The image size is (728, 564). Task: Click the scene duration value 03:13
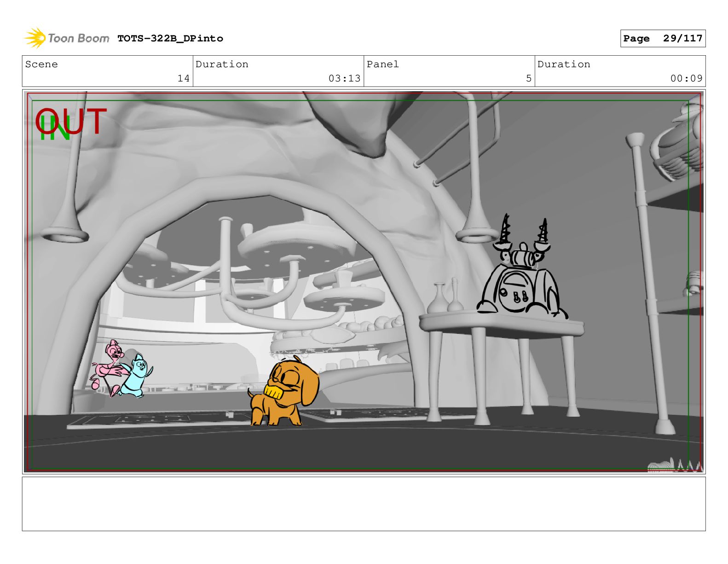tap(344, 78)
